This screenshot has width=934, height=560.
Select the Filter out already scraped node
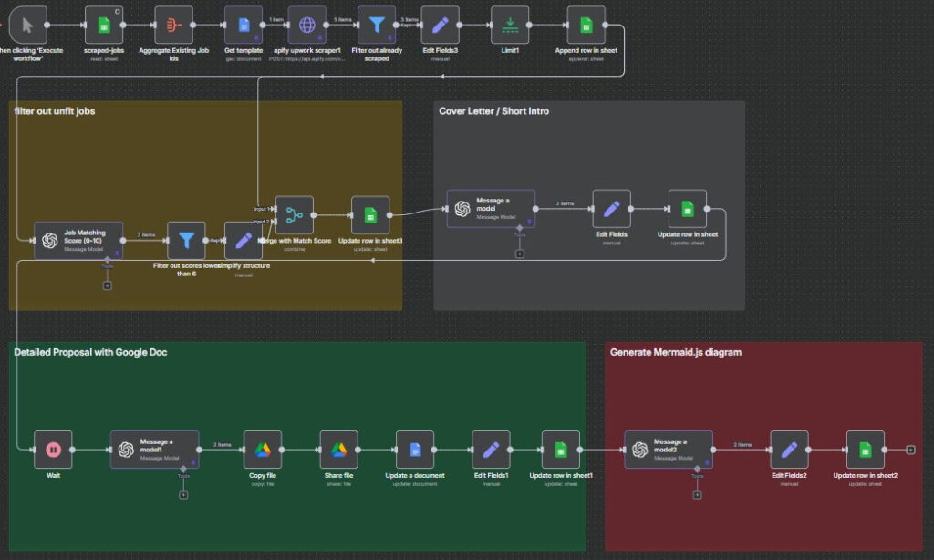375,25
